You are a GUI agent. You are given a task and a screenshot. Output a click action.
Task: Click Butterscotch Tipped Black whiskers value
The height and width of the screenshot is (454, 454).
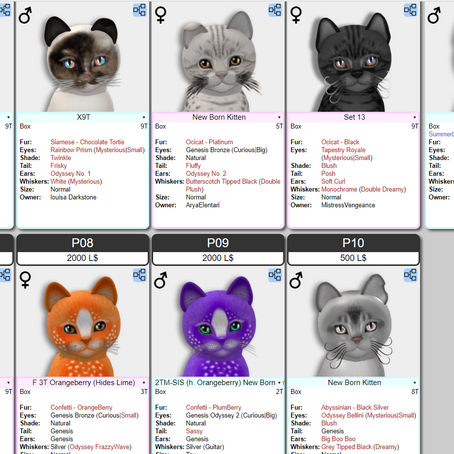pos(233,185)
